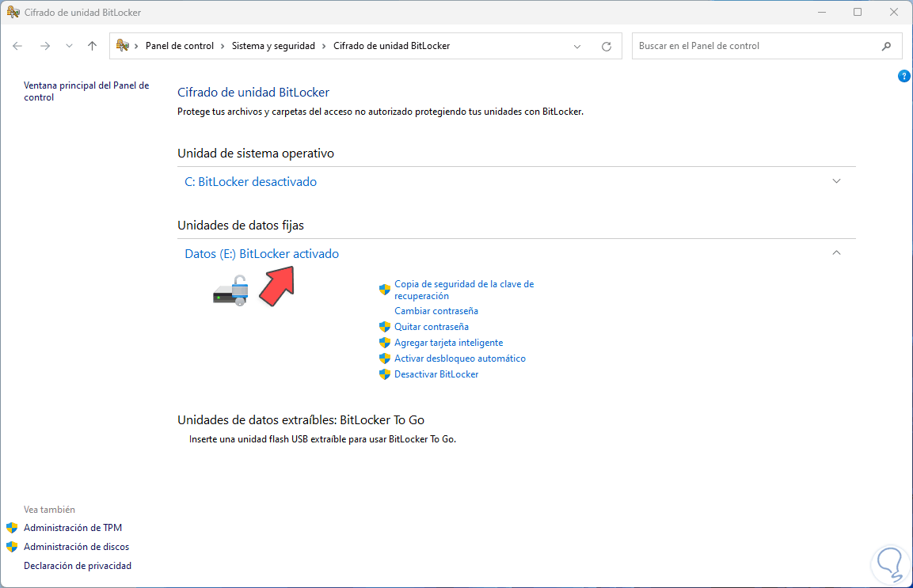Screen dimensions: 913x588
Task: Click the Forward navigation arrow
Action: click(x=45, y=46)
